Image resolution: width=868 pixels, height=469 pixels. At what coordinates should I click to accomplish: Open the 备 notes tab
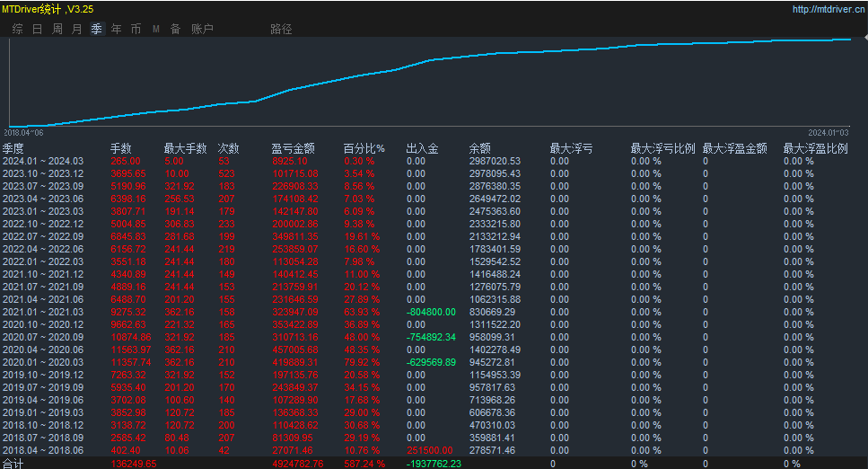coord(175,29)
